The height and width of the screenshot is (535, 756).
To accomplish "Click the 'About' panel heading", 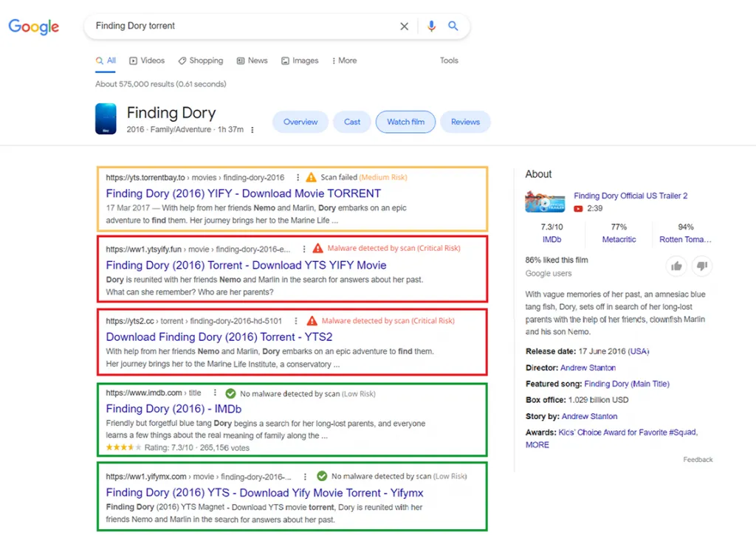I will coord(538,174).
